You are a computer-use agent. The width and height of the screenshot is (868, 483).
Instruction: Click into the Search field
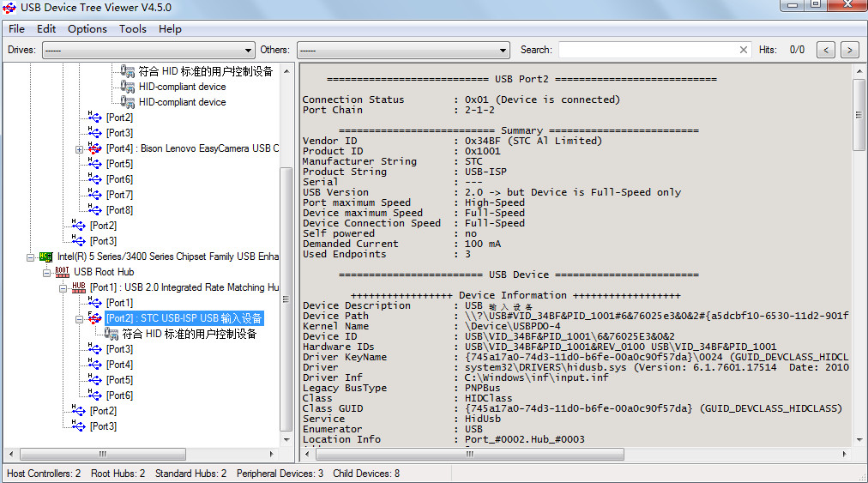648,50
